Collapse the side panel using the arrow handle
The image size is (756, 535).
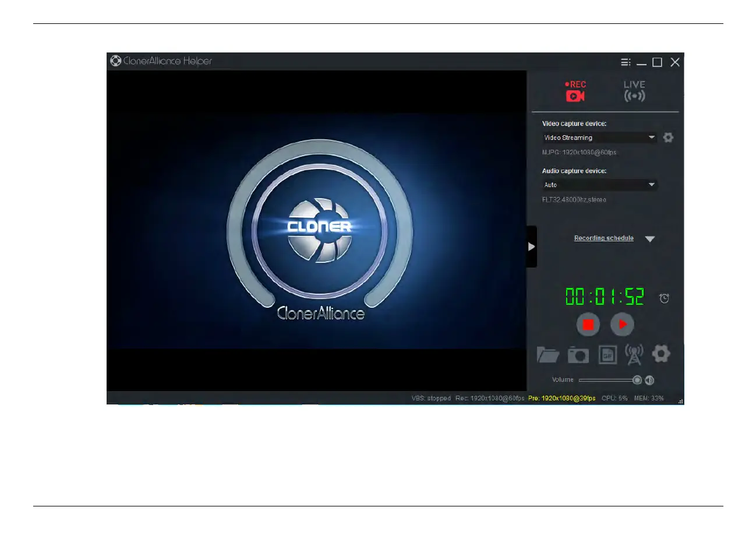click(531, 247)
